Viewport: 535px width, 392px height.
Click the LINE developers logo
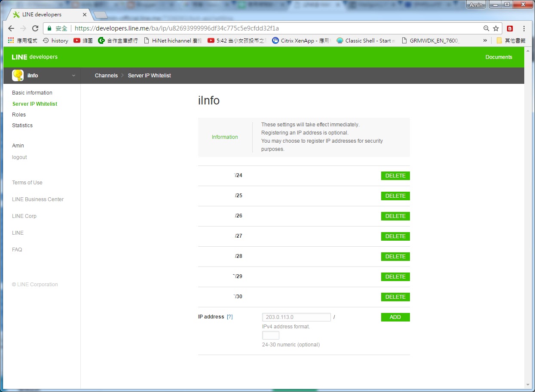coord(34,57)
